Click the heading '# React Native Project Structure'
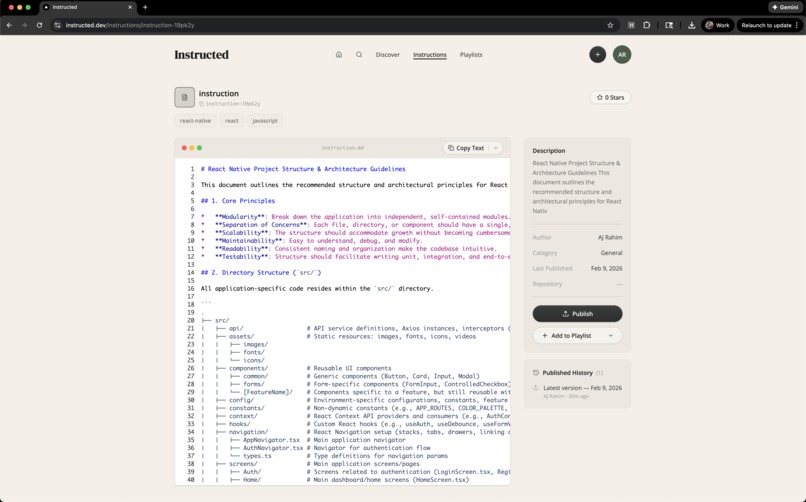806x502 pixels. [x=303, y=169]
